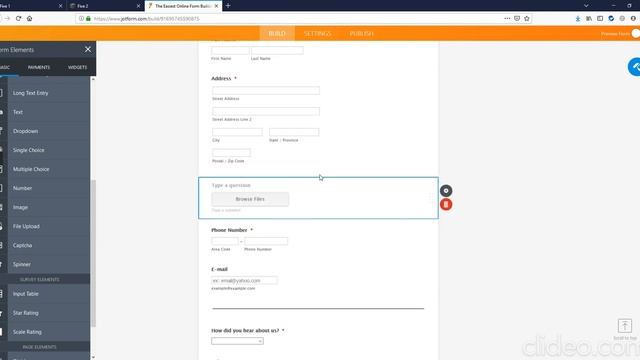Image resolution: width=640 pixels, height=360 pixels.
Task: Delete the selected file upload field
Action: click(x=446, y=204)
